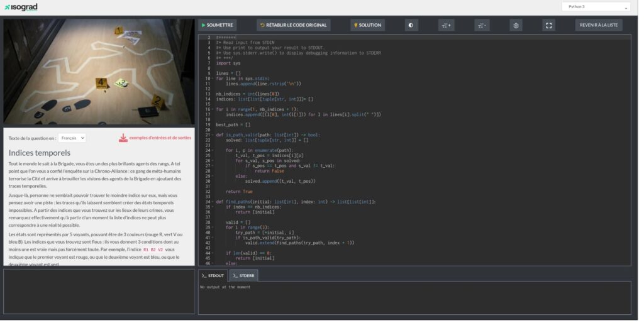Image resolution: width=644 pixels, height=323 pixels.
Task: Open editor settings gear icon
Action: (x=516, y=25)
